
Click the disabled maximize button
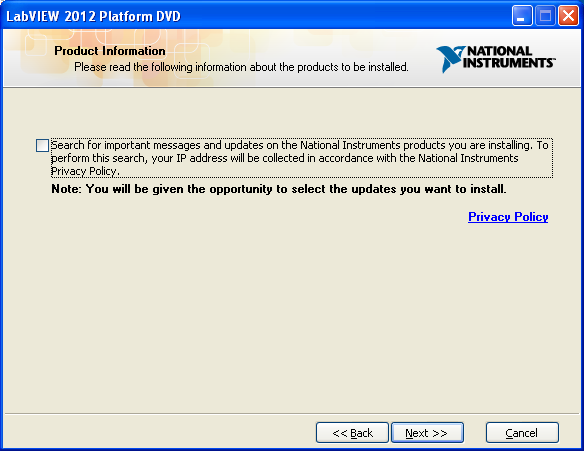545,16
